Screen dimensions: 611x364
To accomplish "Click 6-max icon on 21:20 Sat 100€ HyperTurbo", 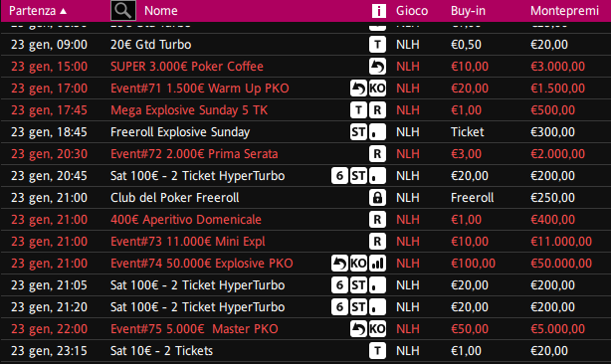I will point(339,307).
